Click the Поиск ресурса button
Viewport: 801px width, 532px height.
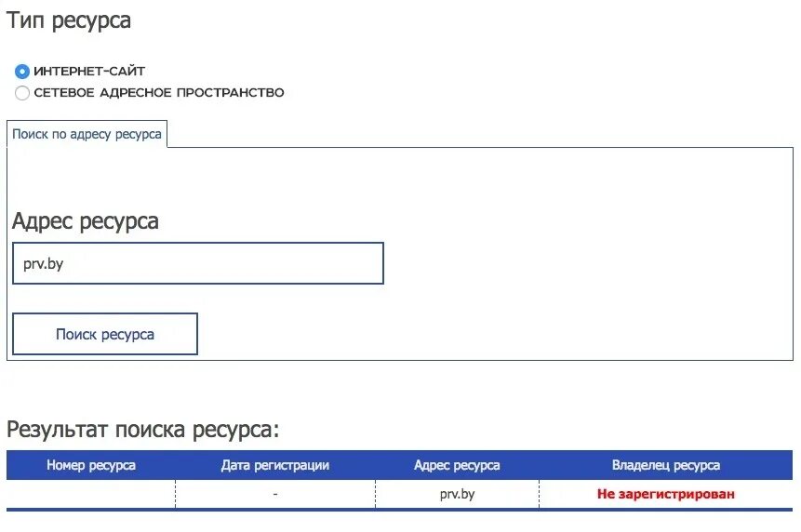tap(105, 334)
